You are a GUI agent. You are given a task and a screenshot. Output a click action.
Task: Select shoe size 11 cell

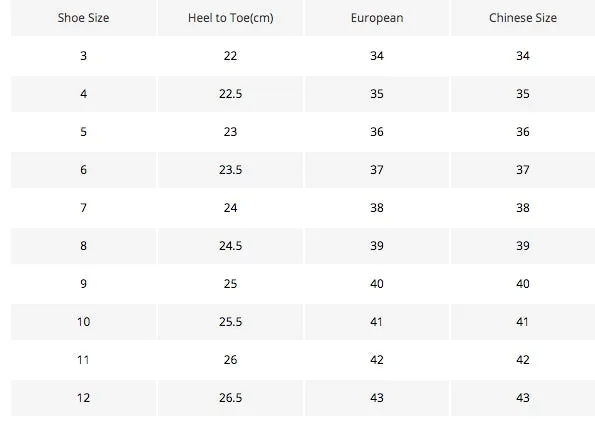tap(83, 360)
